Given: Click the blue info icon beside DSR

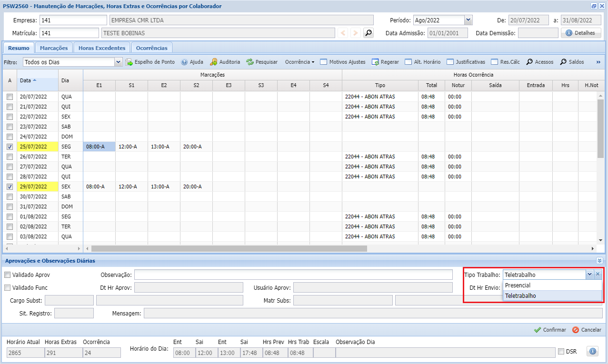Looking at the screenshot, I should (x=593, y=351).
